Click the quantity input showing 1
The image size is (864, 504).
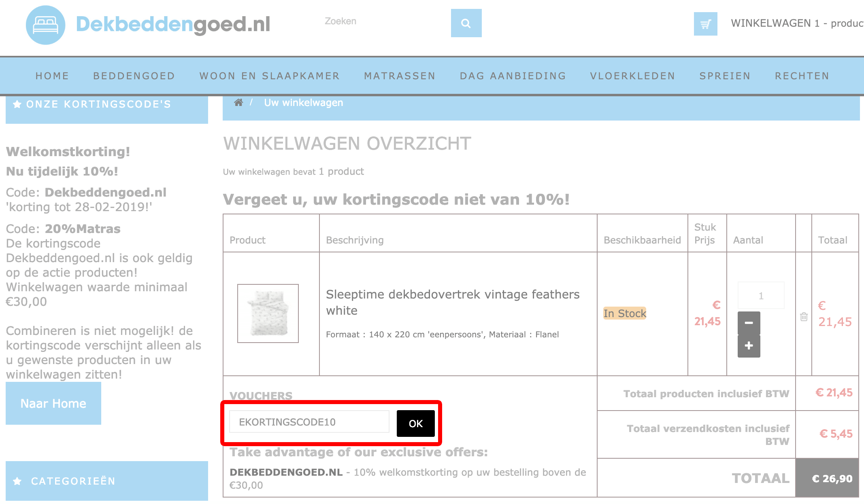(x=761, y=296)
